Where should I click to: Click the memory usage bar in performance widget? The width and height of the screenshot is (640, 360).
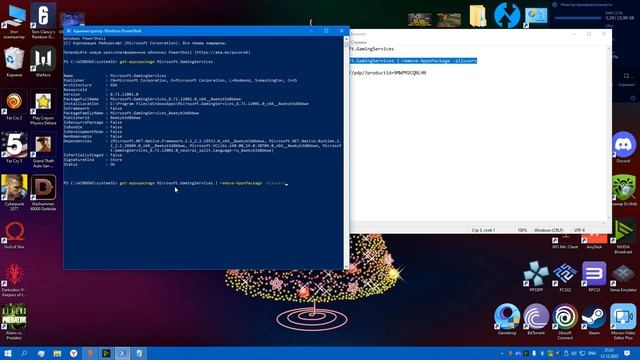coord(578,18)
